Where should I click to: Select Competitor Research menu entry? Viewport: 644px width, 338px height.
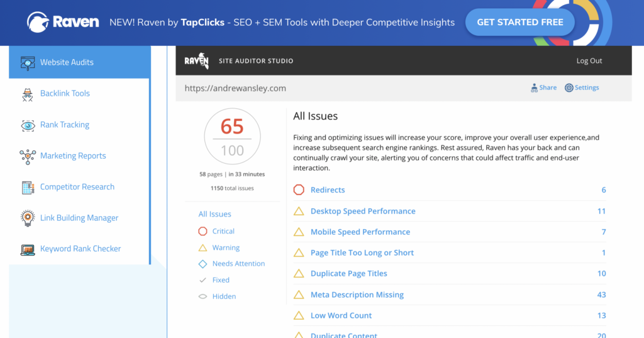coord(77,187)
